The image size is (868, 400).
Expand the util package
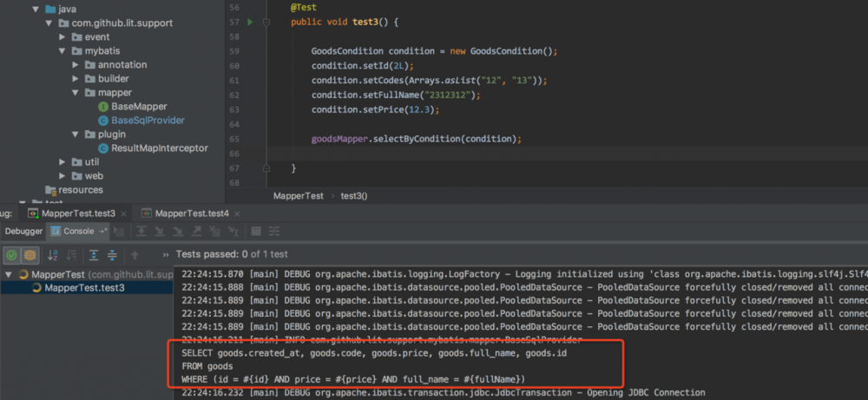click(x=62, y=162)
